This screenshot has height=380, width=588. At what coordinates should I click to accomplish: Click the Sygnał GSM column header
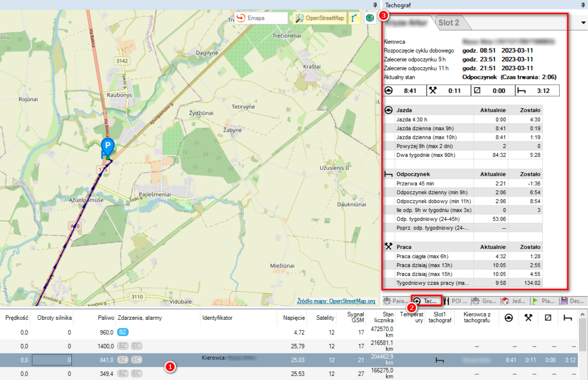click(x=355, y=317)
